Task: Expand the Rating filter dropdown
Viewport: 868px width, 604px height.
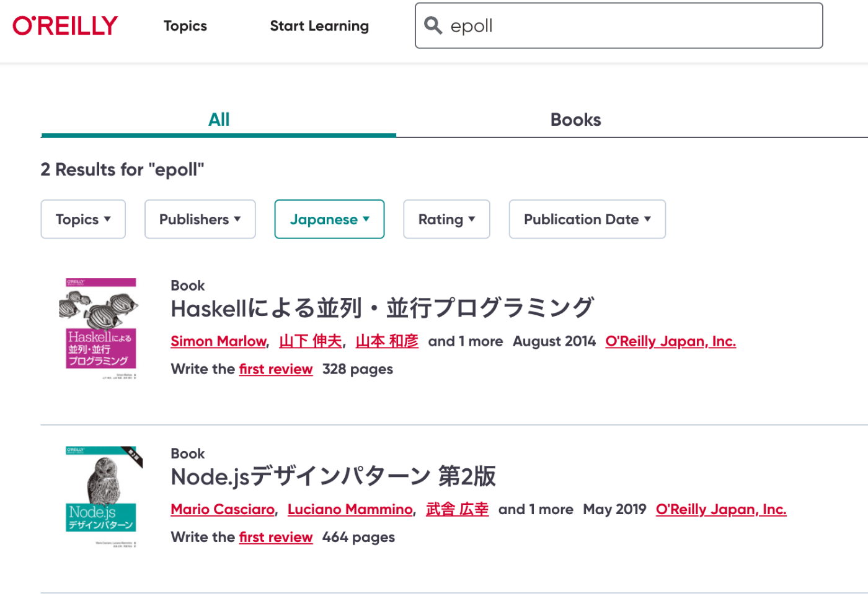Action: (x=446, y=219)
